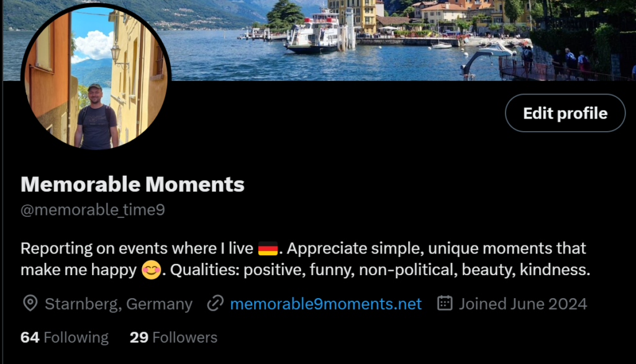The width and height of the screenshot is (636, 364).
Task: Click the tall yellow building in the banner
Action: tap(352, 16)
